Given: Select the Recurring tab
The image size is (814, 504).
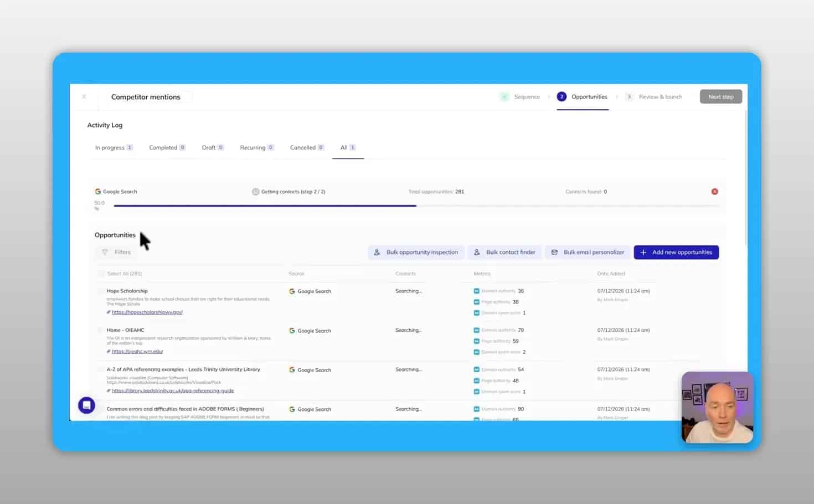Looking at the screenshot, I should 256,148.
